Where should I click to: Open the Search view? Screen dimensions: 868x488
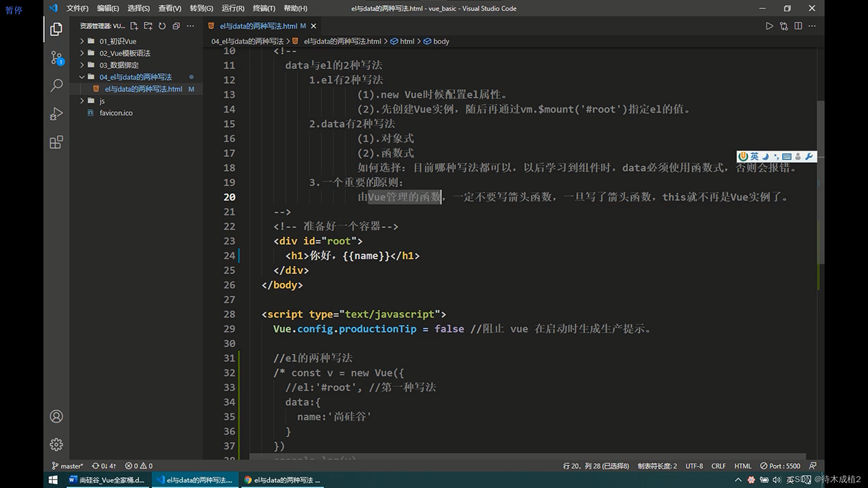tap(56, 85)
